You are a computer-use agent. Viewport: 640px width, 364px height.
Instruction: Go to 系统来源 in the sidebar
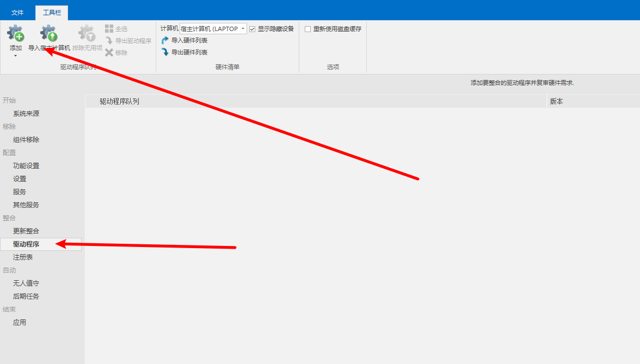point(26,114)
